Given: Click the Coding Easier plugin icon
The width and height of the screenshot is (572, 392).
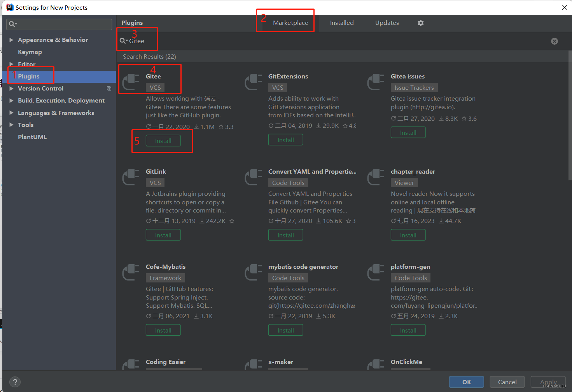Looking at the screenshot, I should pos(131,365).
